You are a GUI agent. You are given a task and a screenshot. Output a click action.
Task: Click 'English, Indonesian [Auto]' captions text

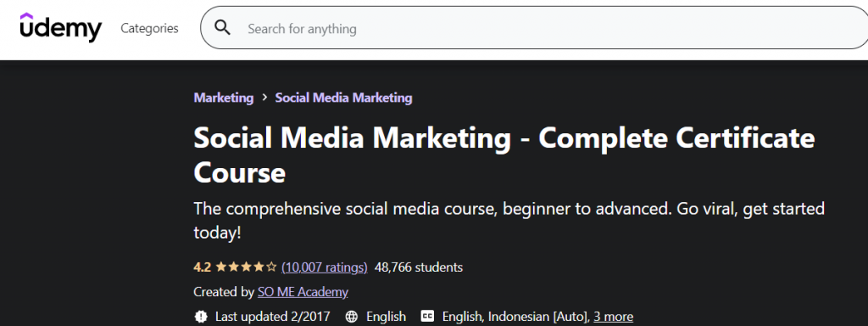point(516,317)
